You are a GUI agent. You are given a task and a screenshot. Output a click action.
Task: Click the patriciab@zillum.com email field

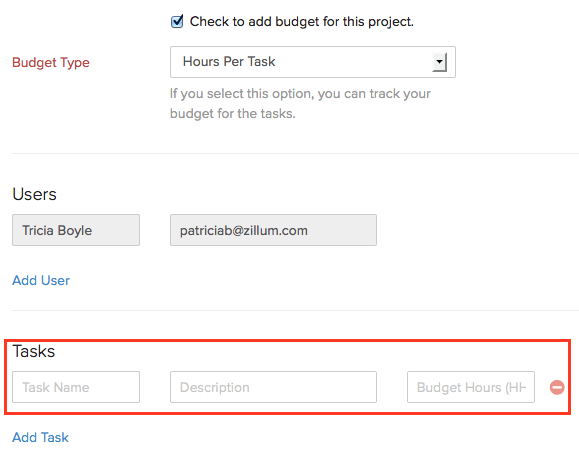pyautogui.click(x=273, y=230)
